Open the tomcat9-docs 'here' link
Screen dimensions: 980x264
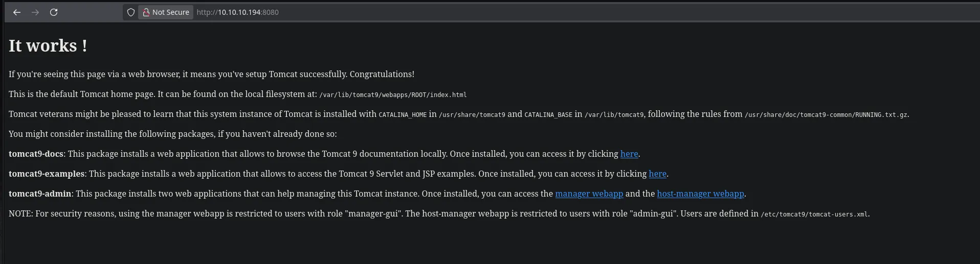point(629,154)
